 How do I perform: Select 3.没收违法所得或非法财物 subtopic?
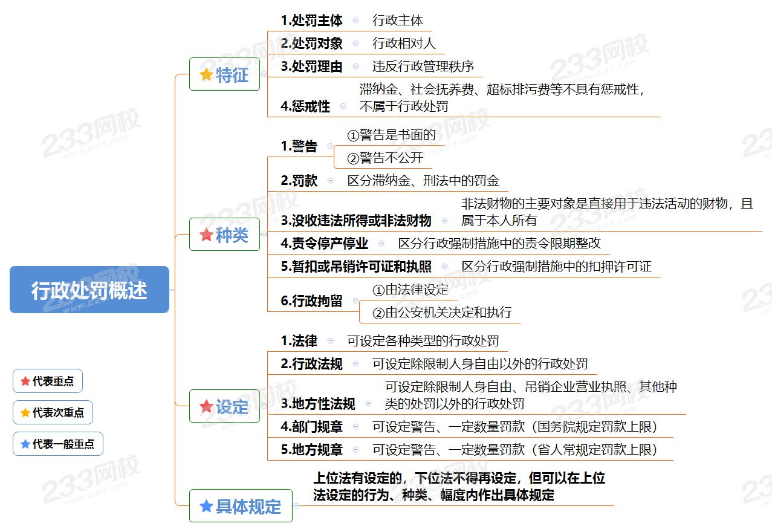pos(356,220)
